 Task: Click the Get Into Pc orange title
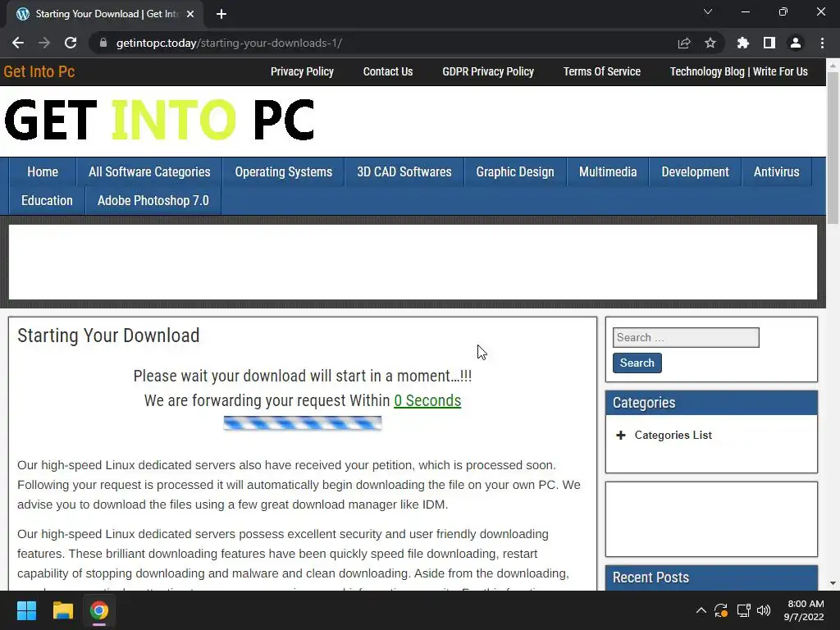[39, 72]
